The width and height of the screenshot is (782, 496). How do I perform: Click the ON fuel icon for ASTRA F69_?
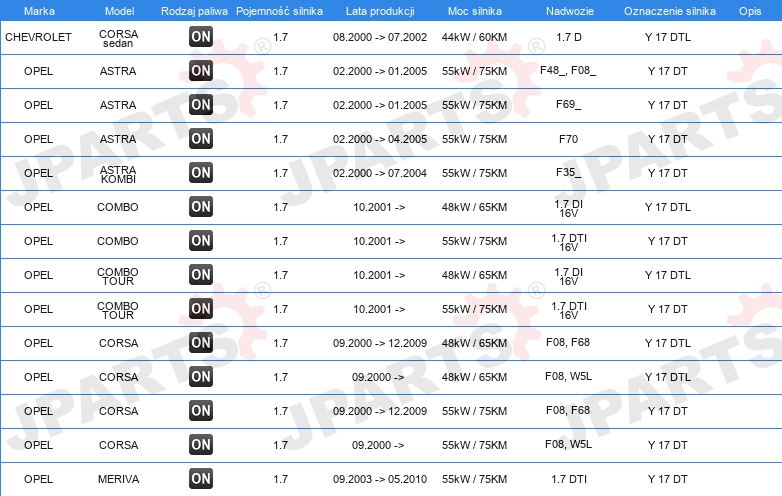201,105
